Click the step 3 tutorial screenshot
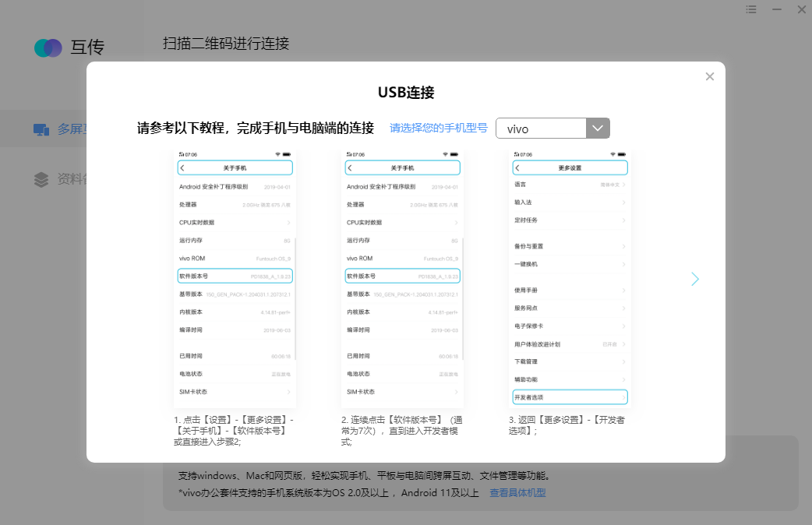The width and height of the screenshot is (812, 525). (569, 280)
